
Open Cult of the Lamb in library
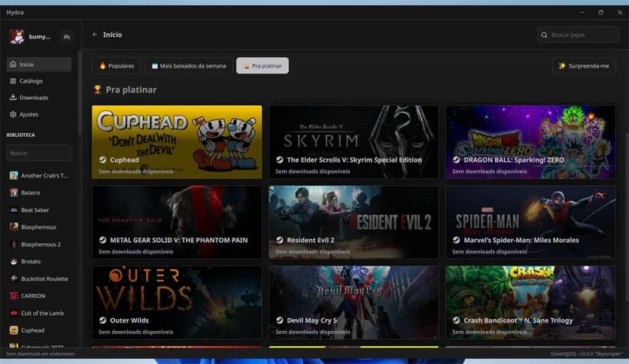coord(39,313)
